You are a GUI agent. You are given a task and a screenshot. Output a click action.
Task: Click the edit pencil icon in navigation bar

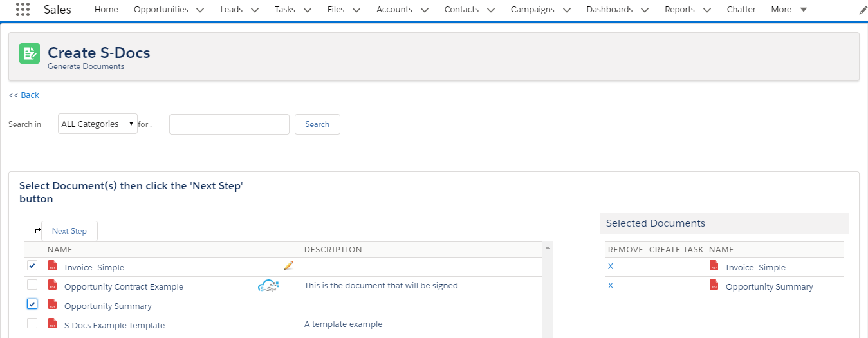863,10
